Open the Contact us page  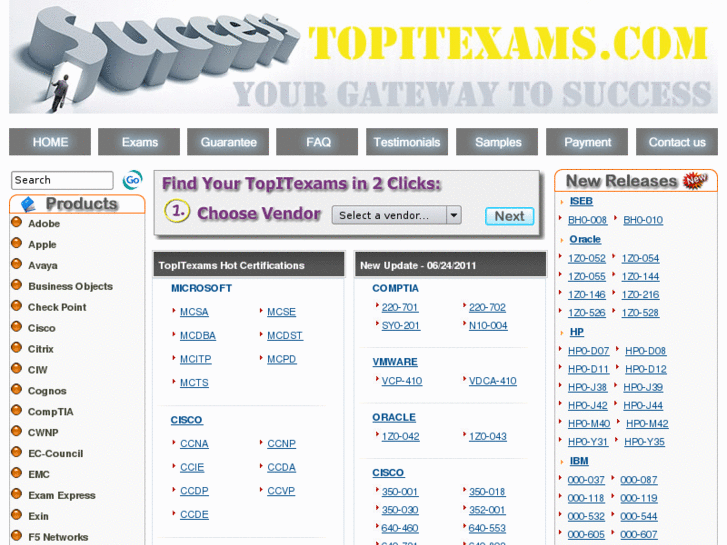pos(677,142)
